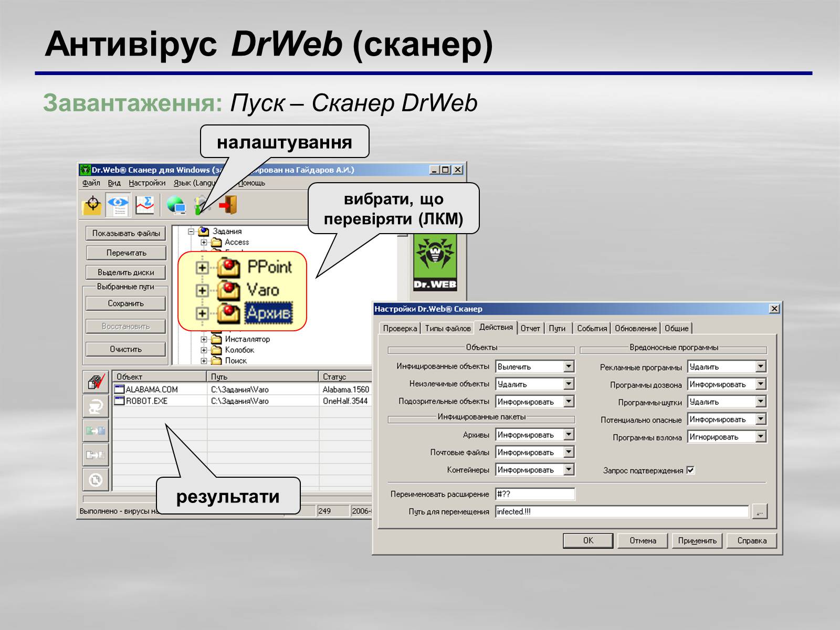Click the Справка button

(x=752, y=540)
